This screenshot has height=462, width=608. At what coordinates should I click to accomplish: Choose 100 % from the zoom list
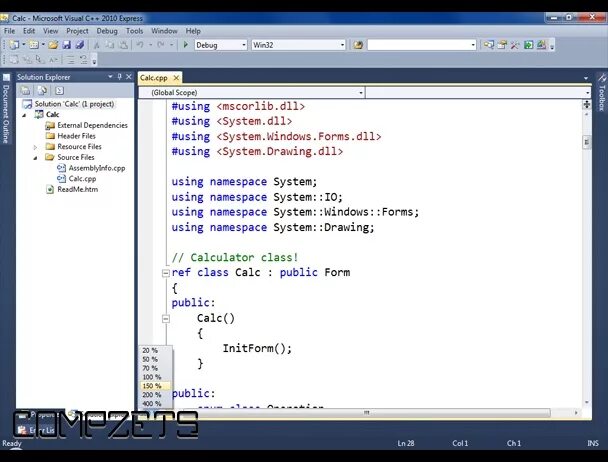[x=154, y=377]
